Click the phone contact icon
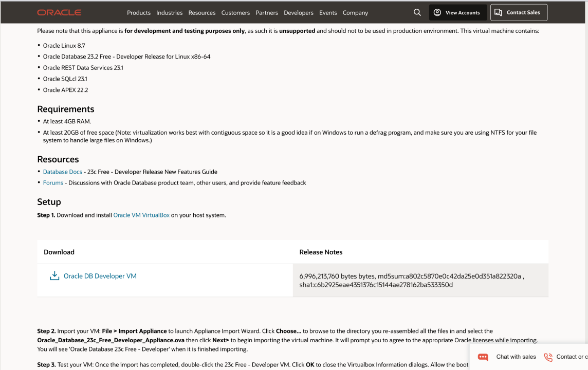 pos(548,357)
